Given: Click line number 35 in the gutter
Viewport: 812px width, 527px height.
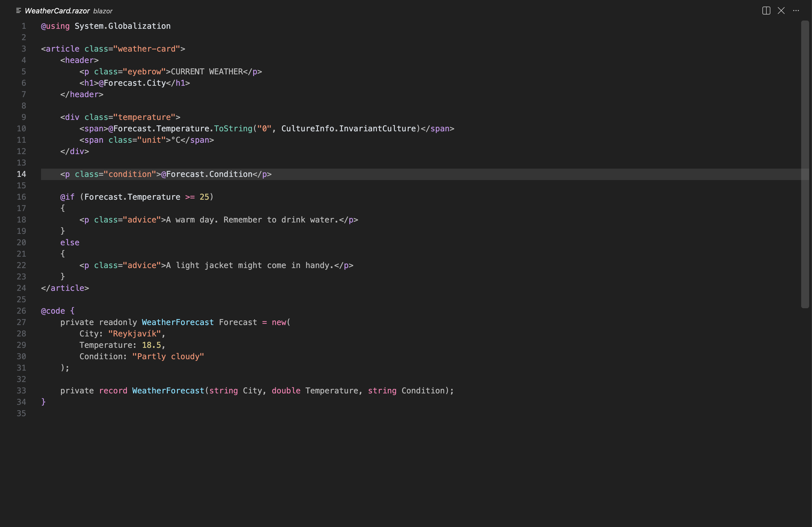Looking at the screenshot, I should tap(21, 414).
